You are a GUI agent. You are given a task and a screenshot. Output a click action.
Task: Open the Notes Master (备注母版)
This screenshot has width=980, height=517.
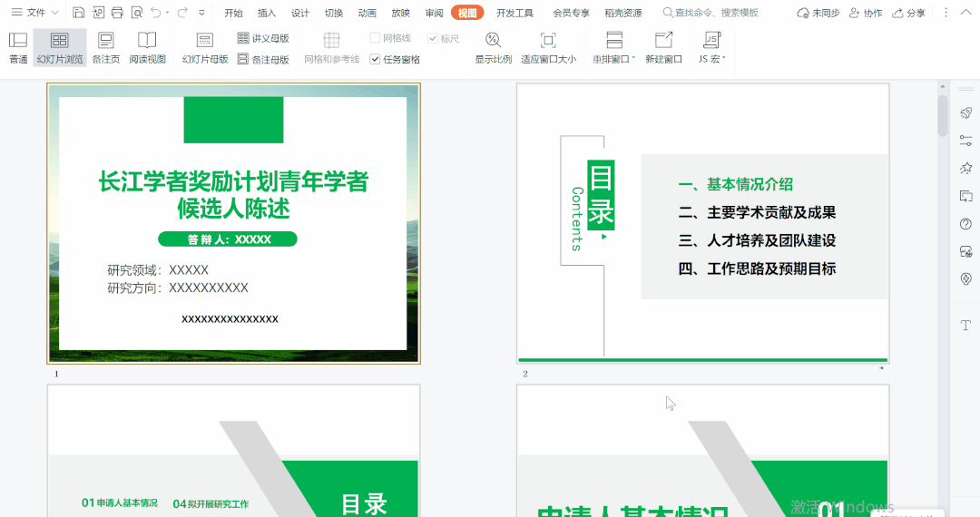pyautogui.click(x=263, y=59)
